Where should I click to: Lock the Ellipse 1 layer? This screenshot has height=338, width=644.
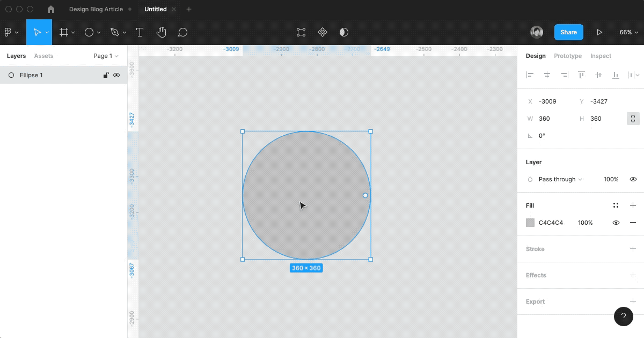point(106,75)
